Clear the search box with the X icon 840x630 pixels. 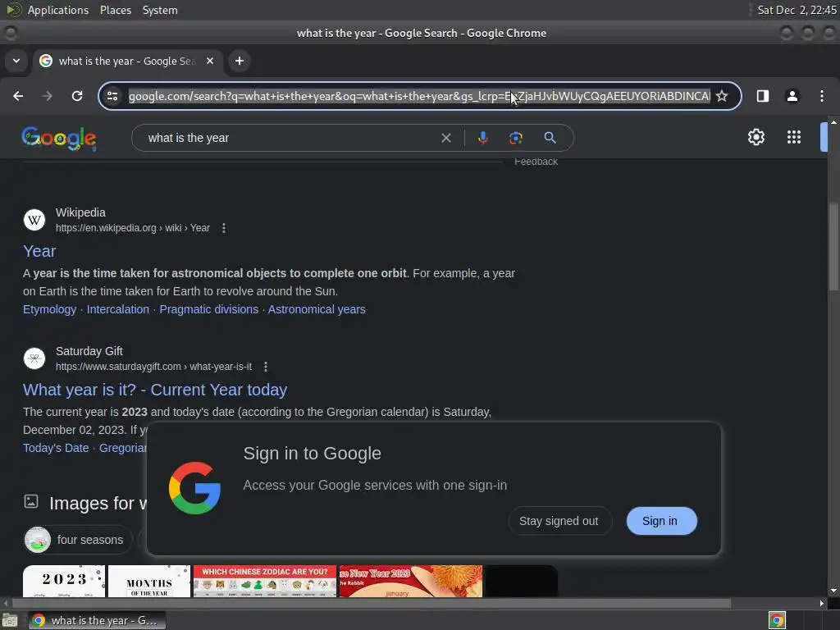(x=445, y=138)
